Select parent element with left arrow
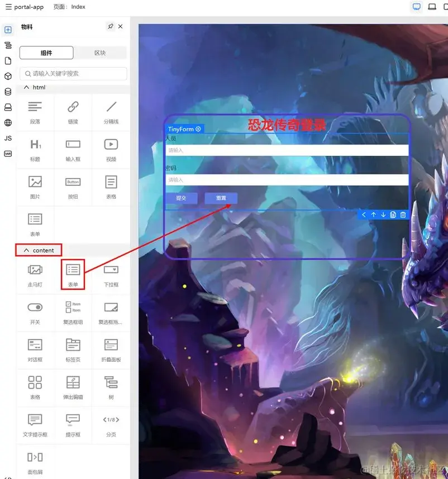The image size is (448, 479). [364, 215]
